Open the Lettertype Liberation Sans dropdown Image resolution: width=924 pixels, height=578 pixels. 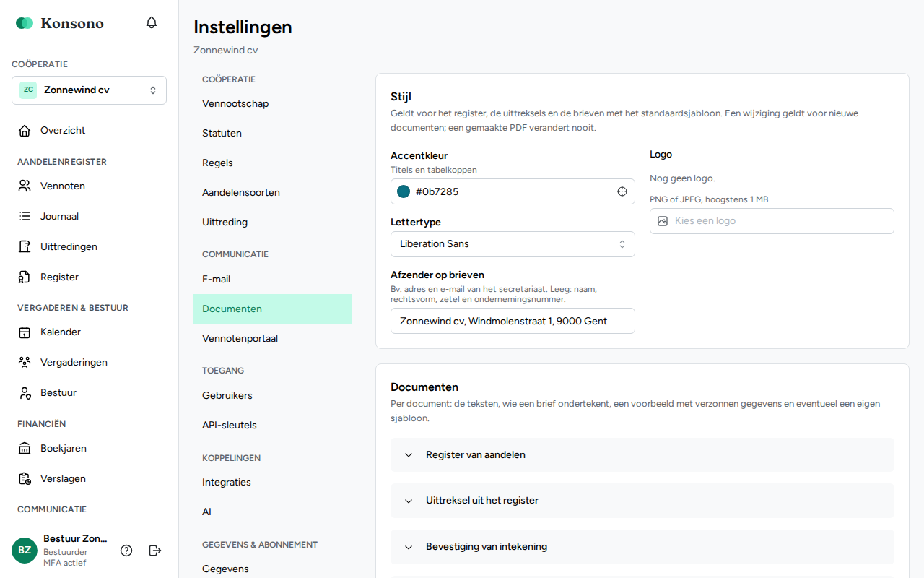(513, 244)
